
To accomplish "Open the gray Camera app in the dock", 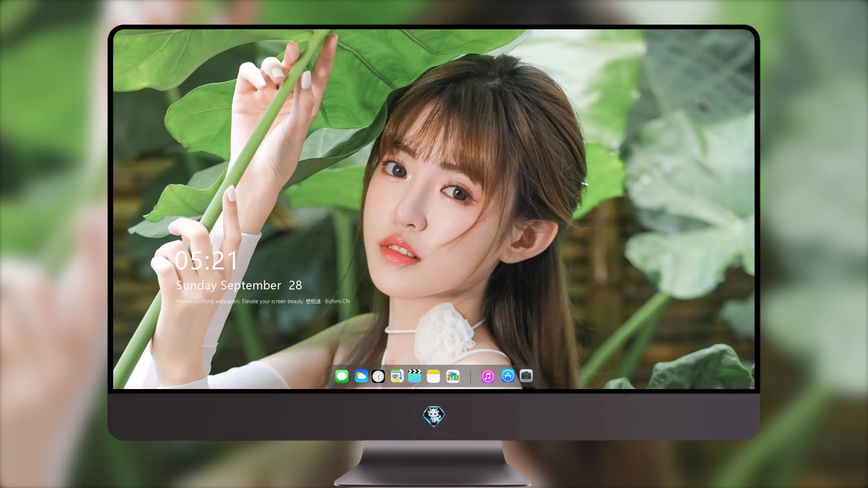I will 526,375.
